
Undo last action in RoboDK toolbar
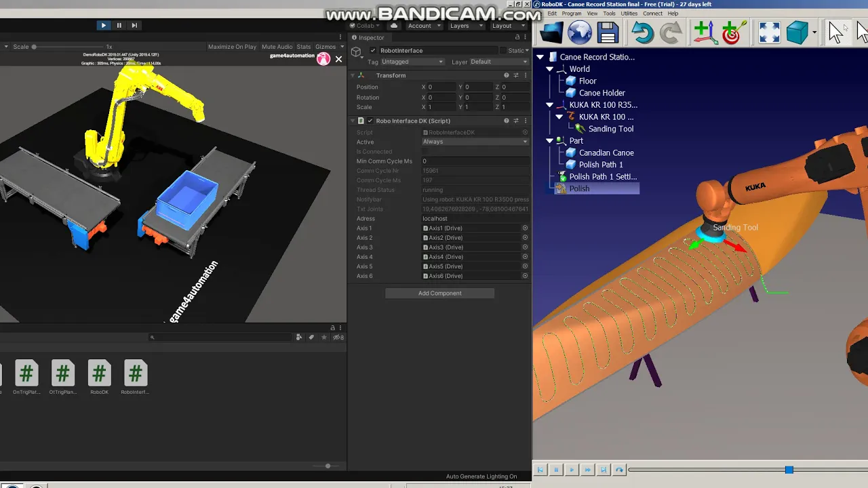coord(642,33)
